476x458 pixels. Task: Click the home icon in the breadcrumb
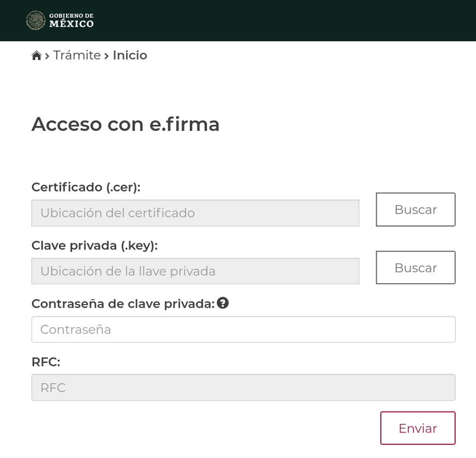pyautogui.click(x=36, y=55)
